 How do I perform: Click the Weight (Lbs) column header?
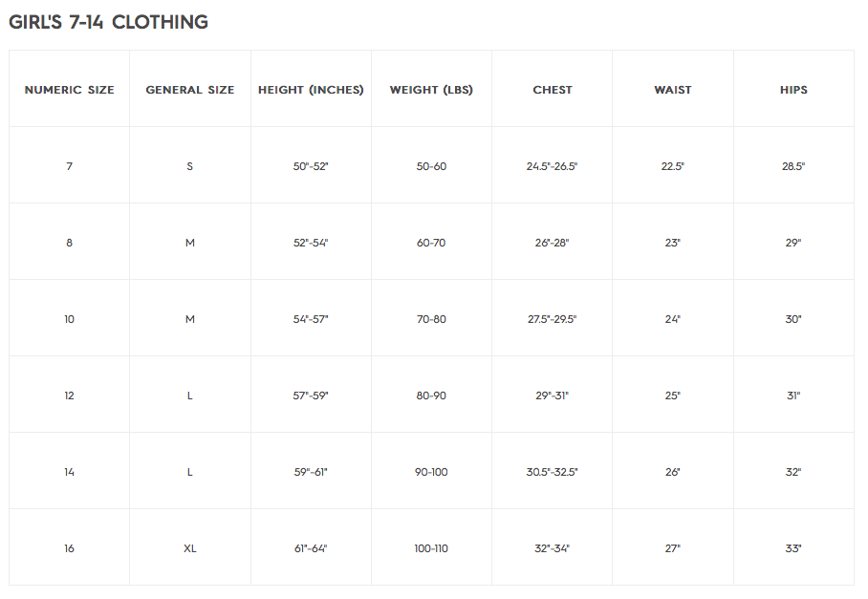[x=431, y=90]
